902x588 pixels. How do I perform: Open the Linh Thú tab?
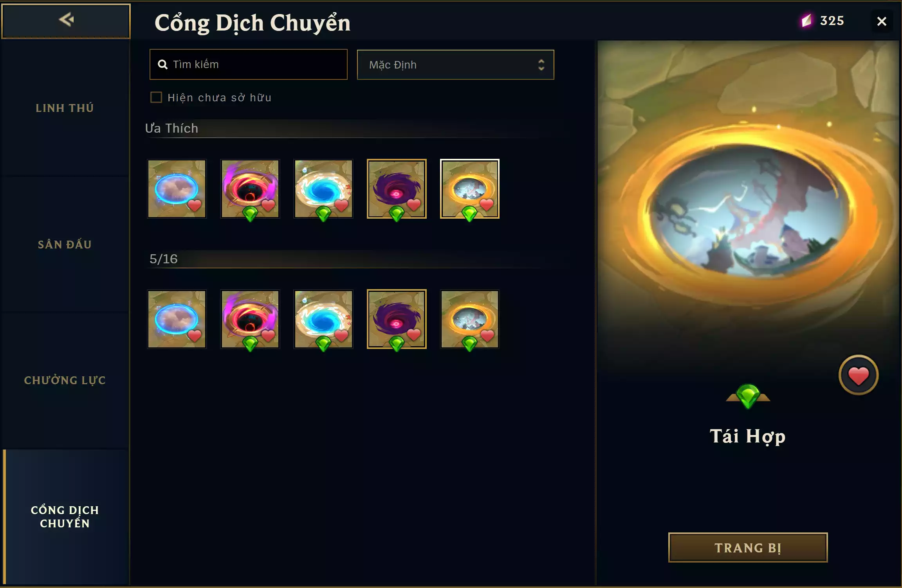coord(65,108)
